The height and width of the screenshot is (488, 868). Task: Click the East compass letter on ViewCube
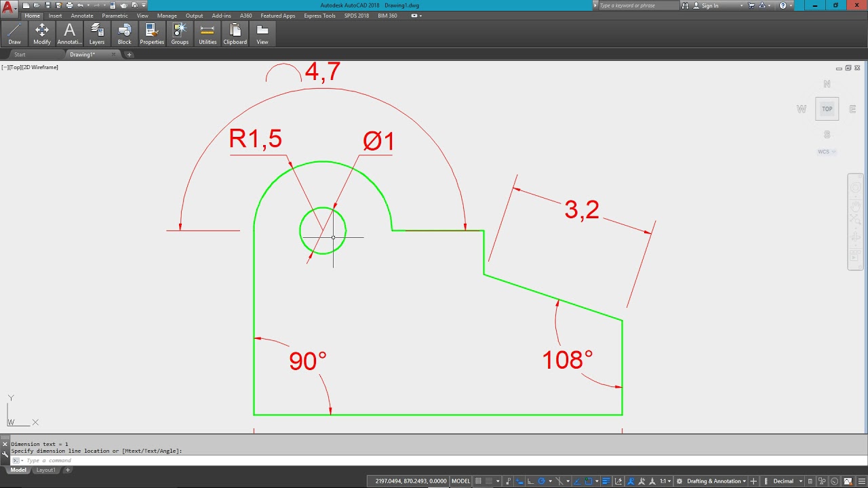pos(852,109)
